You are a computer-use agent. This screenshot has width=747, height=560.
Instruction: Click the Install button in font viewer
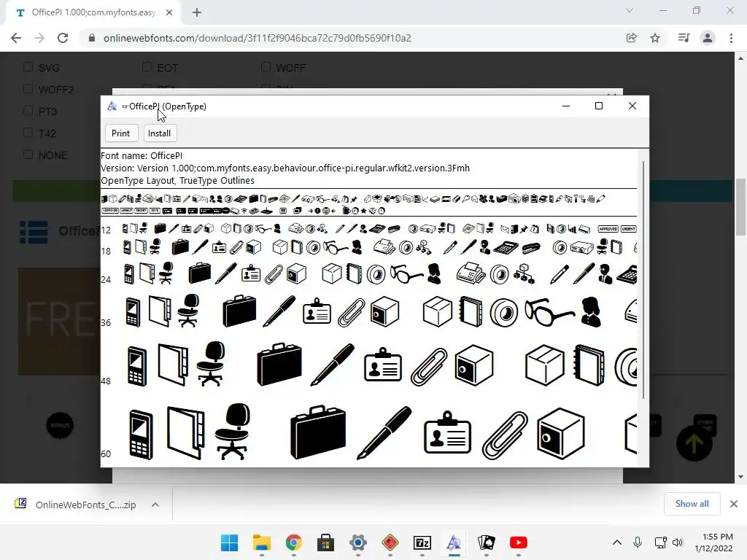(160, 133)
